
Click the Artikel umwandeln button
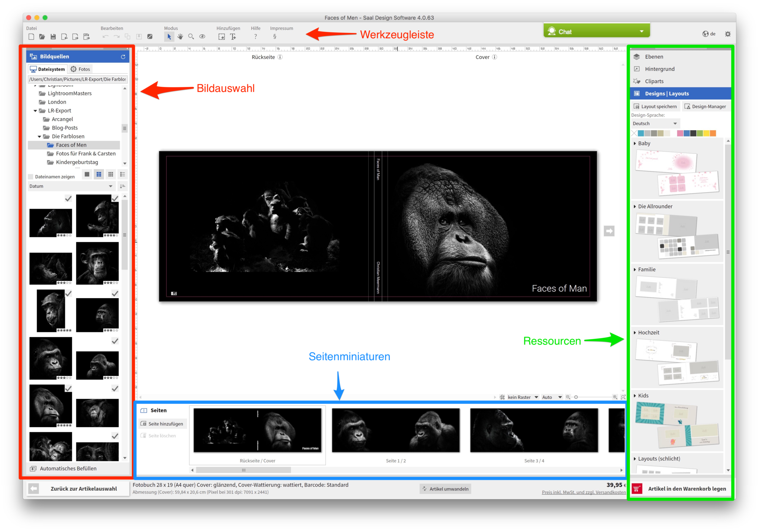tap(445, 489)
